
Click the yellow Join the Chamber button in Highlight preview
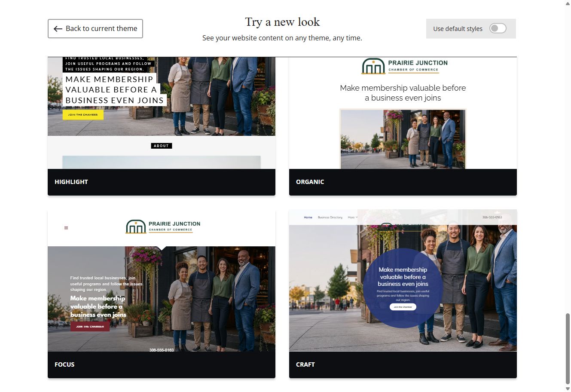pyautogui.click(x=83, y=115)
